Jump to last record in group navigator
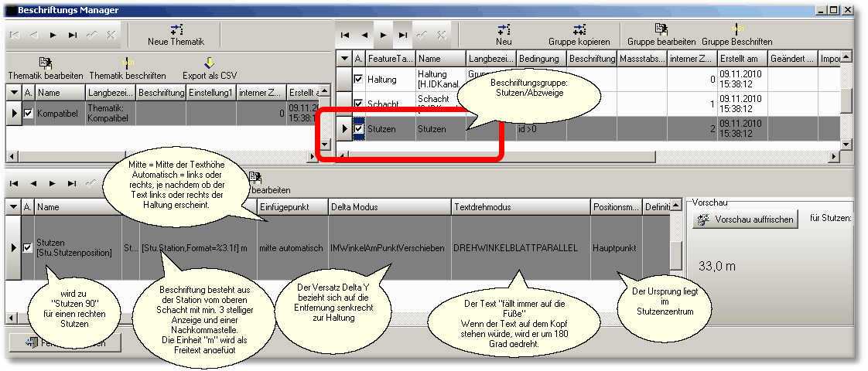This screenshot has height=371, width=868. [402, 35]
